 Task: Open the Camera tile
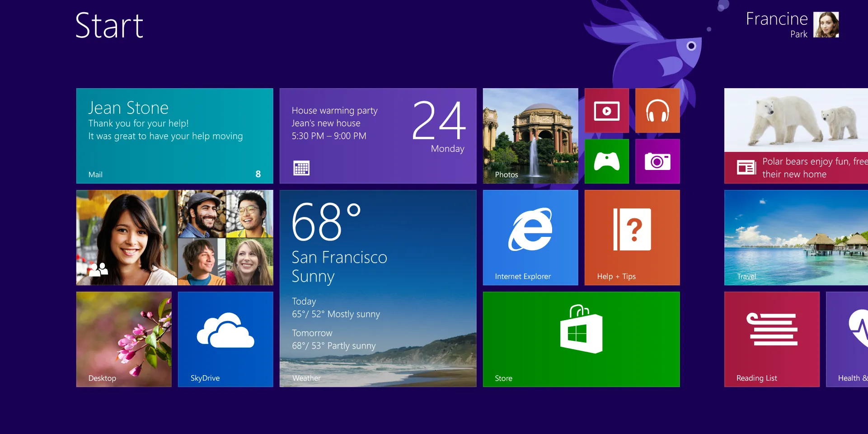coord(657,161)
